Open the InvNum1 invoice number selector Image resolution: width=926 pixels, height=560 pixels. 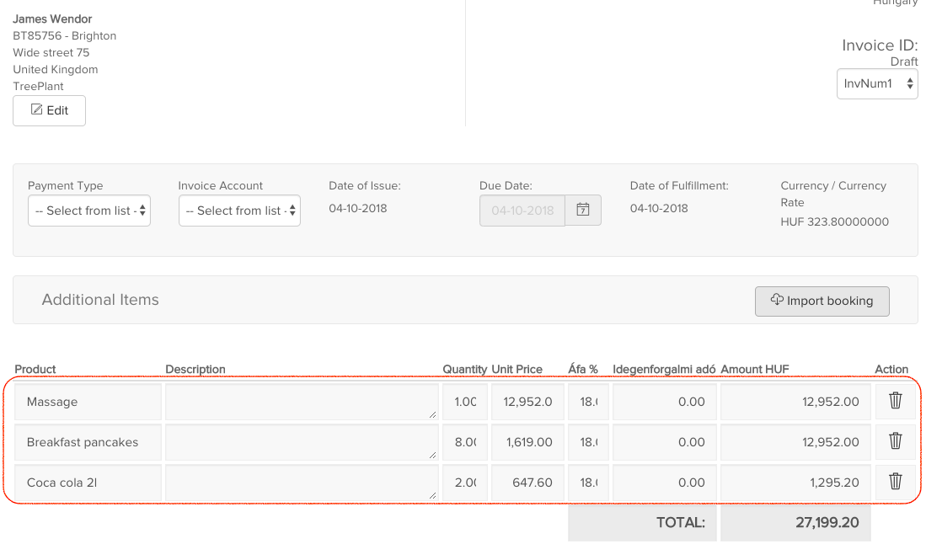click(x=876, y=83)
